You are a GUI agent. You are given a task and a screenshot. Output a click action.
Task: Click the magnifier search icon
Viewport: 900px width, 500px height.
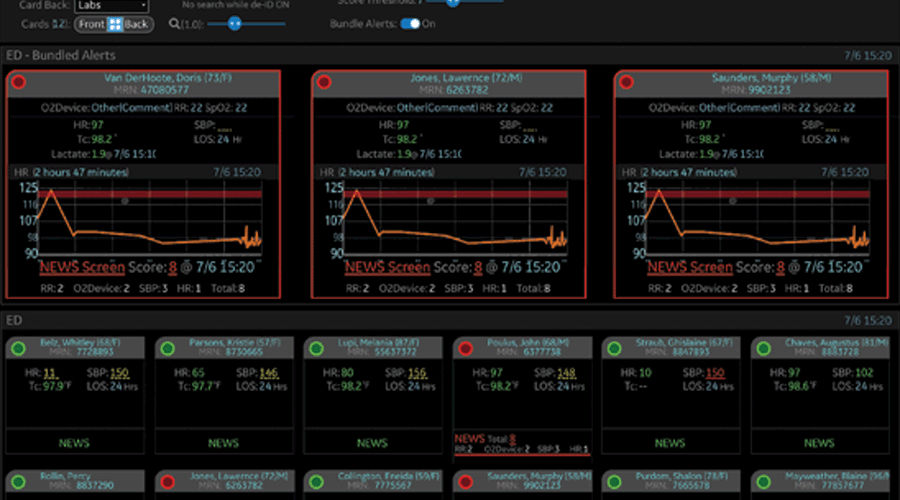(174, 24)
